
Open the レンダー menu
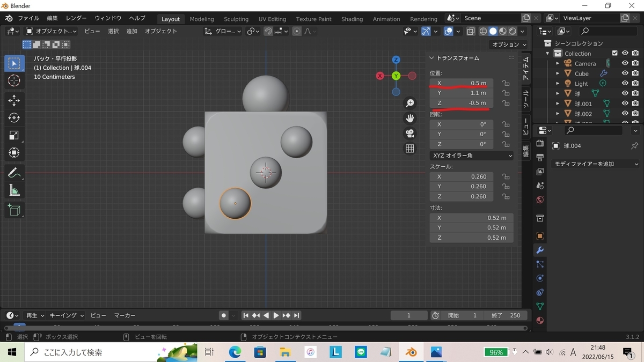pos(76,18)
